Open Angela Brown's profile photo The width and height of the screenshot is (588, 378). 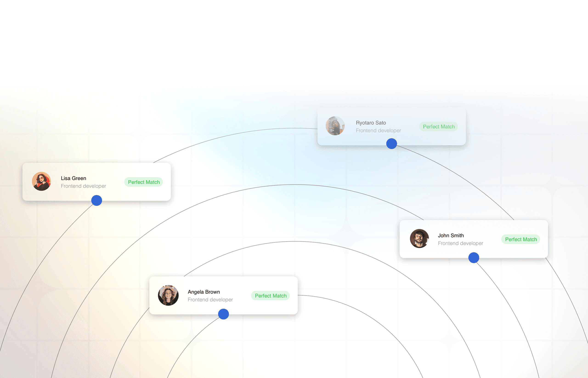(x=168, y=295)
